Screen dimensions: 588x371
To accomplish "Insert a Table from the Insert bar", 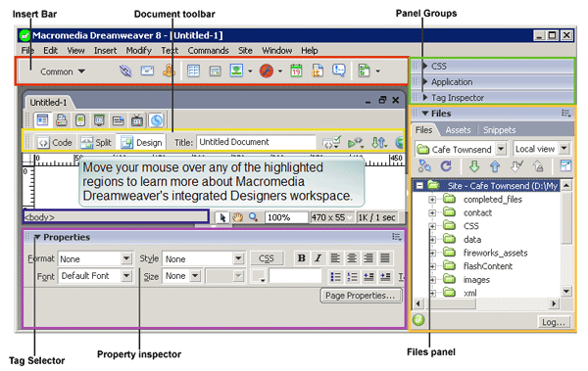I will click(x=193, y=70).
